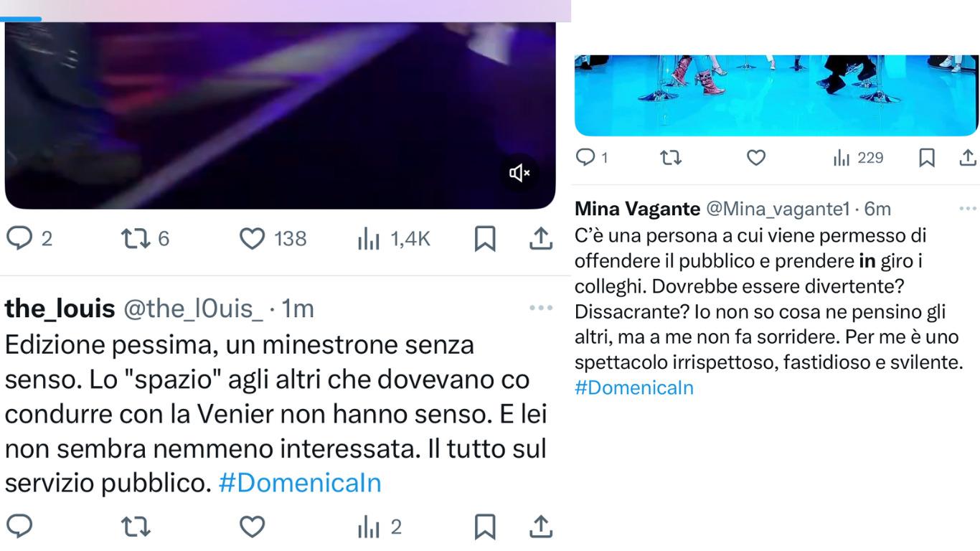Like the video tweet with 138 likes
The image size is (980, 551).
coord(252,238)
